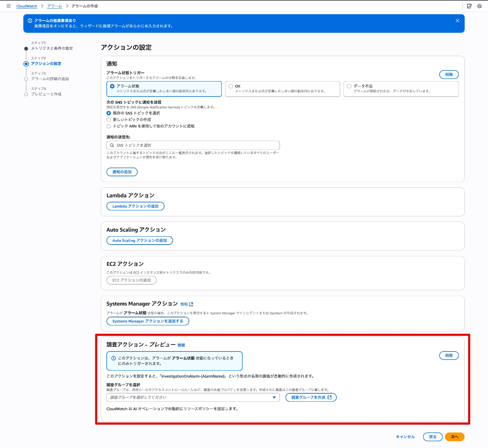488x448 pixels.
Task: Open the hamburger navigation menu
Action: (8, 6)
